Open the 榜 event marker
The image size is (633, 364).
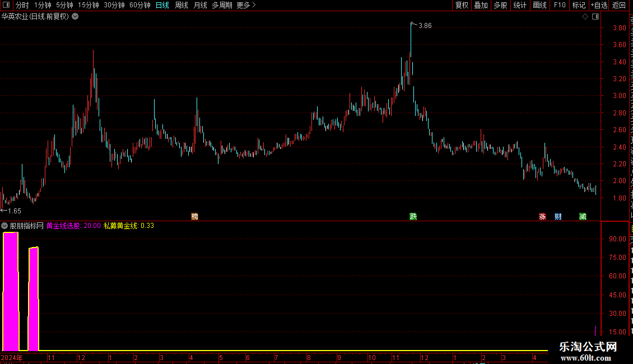click(194, 217)
